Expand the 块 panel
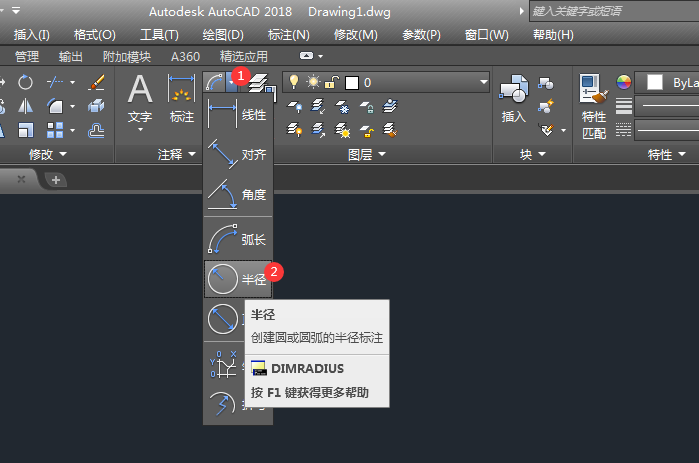 pos(533,154)
